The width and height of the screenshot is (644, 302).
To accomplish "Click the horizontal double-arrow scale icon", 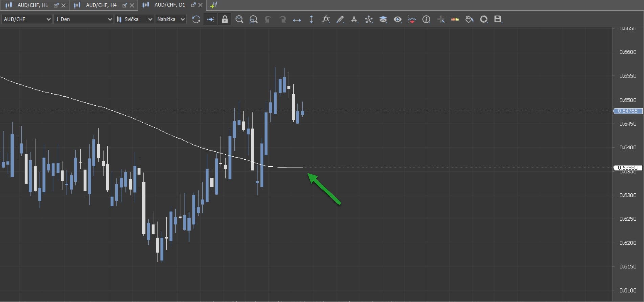I will (x=297, y=20).
